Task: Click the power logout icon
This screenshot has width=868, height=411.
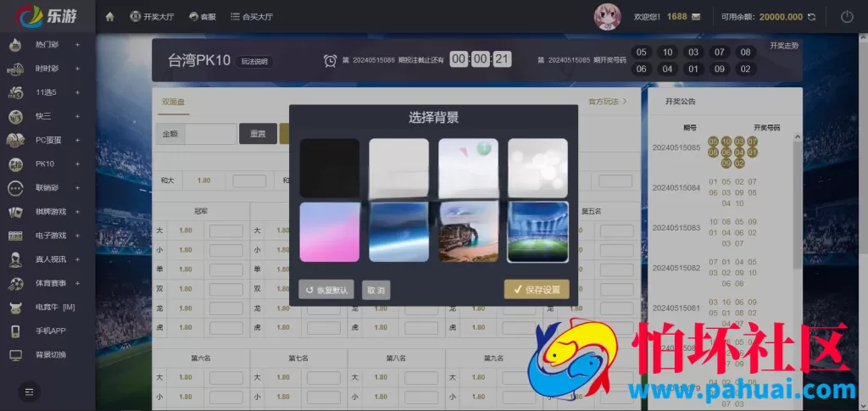Action: pyautogui.click(x=847, y=17)
